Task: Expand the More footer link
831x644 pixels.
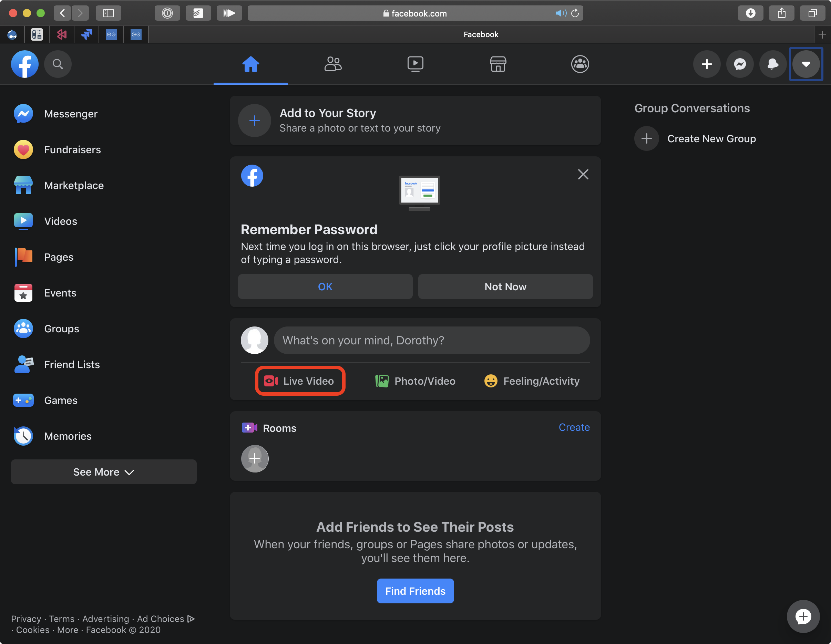Action: [x=68, y=630]
